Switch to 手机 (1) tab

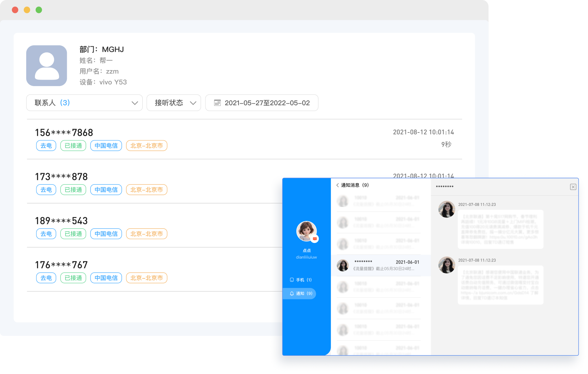pos(301,280)
